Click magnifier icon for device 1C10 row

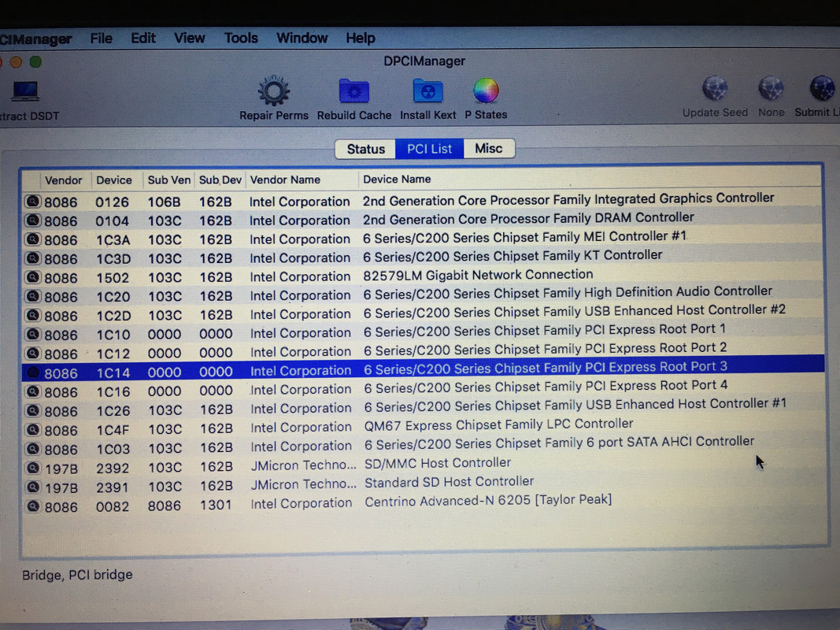(33, 334)
